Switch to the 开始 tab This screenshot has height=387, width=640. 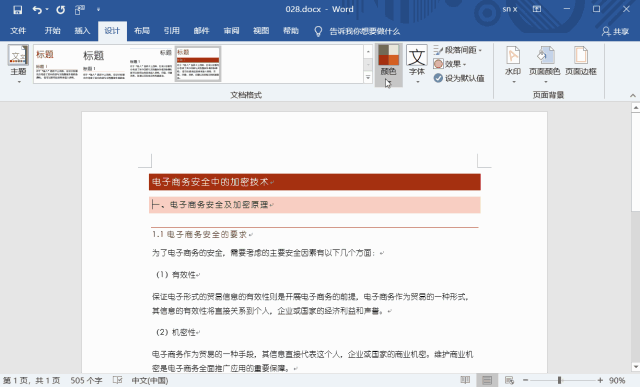[53, 31]
